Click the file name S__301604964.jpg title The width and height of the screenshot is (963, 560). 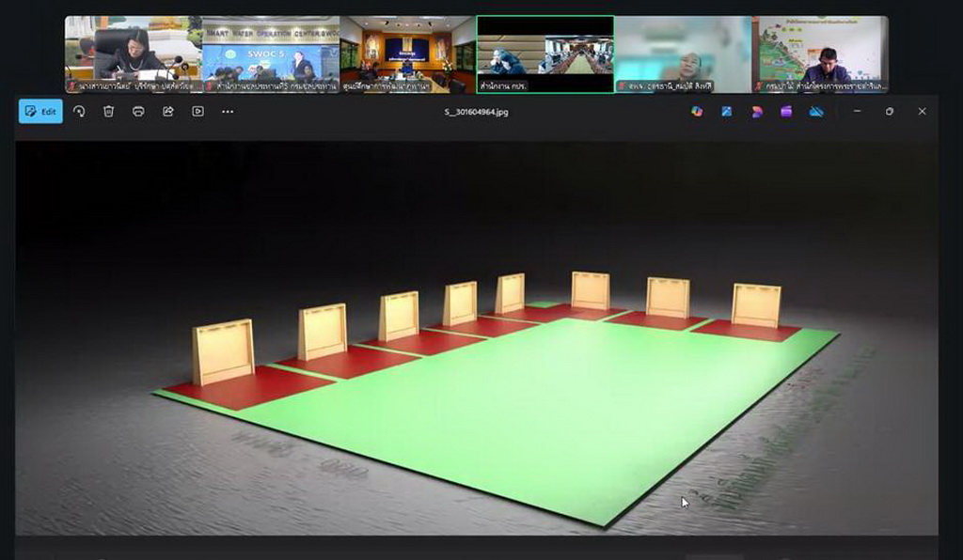pyautogui.click(x=477, y=112)
